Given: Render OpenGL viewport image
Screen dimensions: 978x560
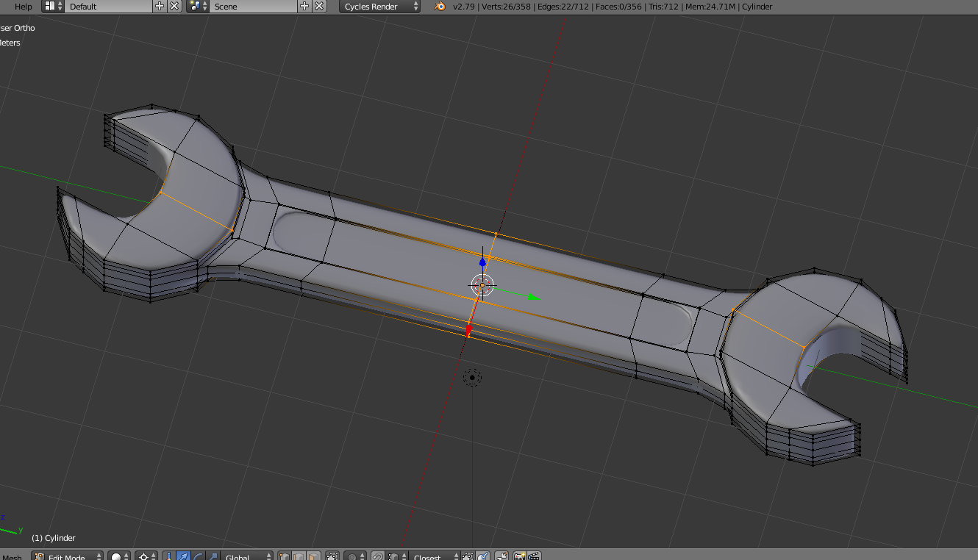Looking at the screenshot, I should pyautogui.click(x=520, y=556).
